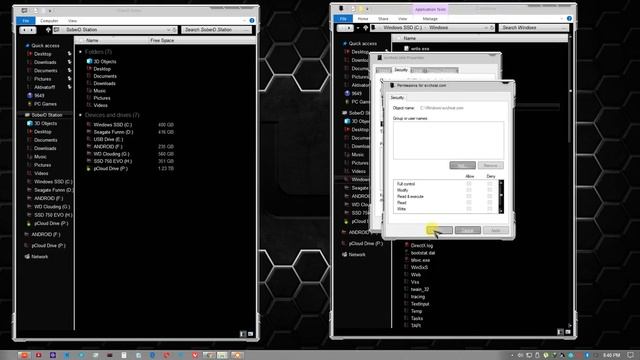640x360 pixels.
Task: Check Deny for Full control permission
Action: (490, 184)
